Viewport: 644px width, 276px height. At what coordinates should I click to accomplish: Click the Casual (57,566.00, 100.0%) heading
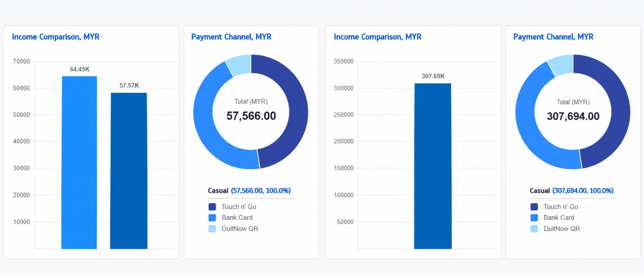tap(249, 190)
